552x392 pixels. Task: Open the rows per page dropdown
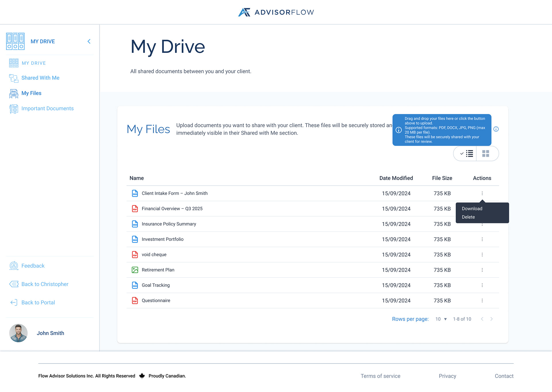tap(441, 319)
